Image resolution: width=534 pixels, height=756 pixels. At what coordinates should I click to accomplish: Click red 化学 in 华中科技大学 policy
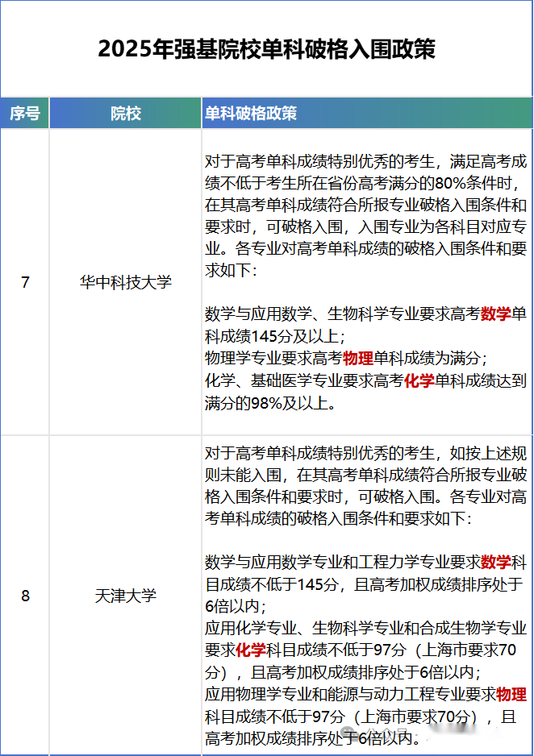419,380
